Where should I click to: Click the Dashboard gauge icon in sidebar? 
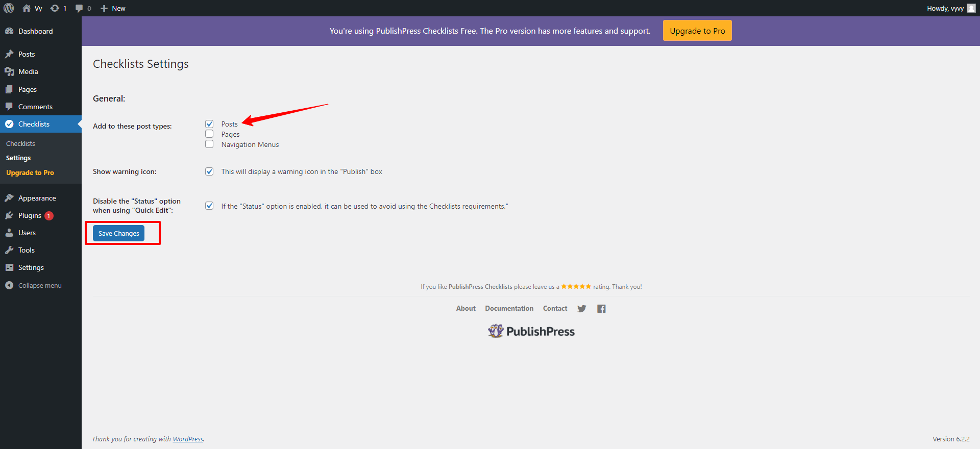[9, 31]
